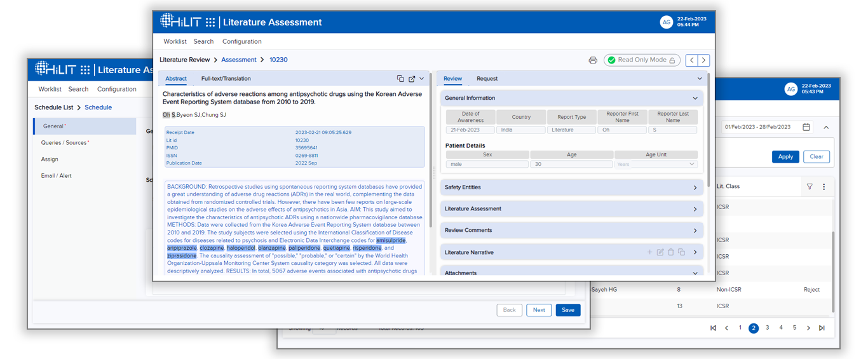The height and width of the screenshot is (359, 868).
Task: Switch to the Full-text/Translation tab
Action: pos(226,79)
